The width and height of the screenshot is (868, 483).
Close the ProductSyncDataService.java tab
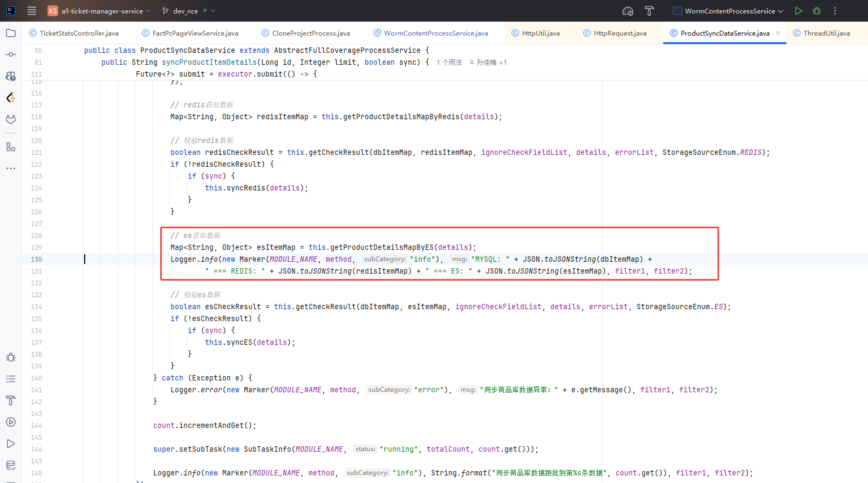tap(778, 33)
